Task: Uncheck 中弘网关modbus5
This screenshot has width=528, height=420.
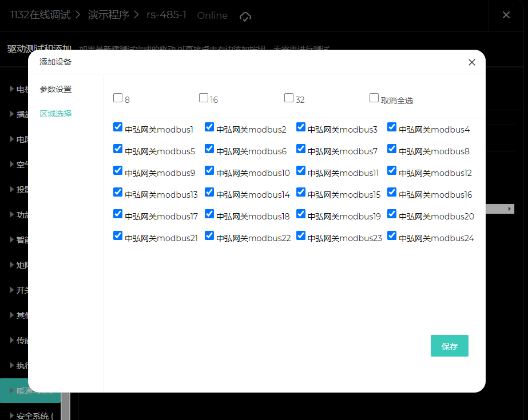Action: tap(118, 149)
